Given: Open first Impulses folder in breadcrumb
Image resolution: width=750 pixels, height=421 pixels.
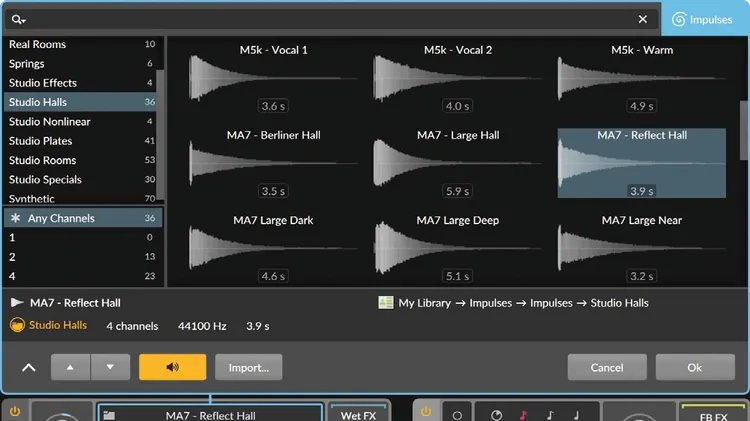Looking at the screenshot, I should tap(490, 303).
